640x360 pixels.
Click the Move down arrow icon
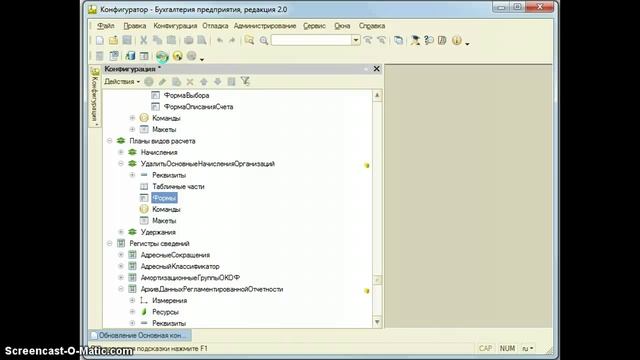218,82
